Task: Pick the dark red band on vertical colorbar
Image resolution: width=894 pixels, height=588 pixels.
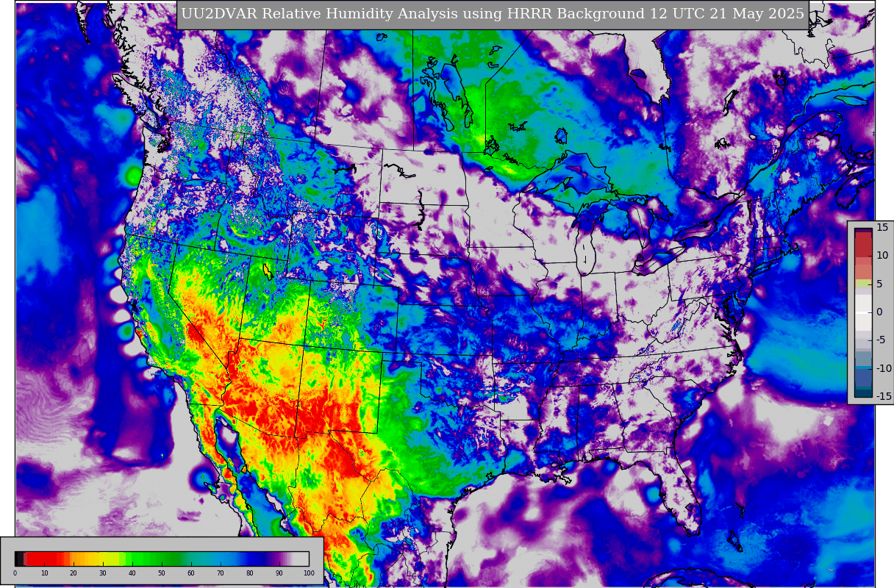Action: [863, 245]
